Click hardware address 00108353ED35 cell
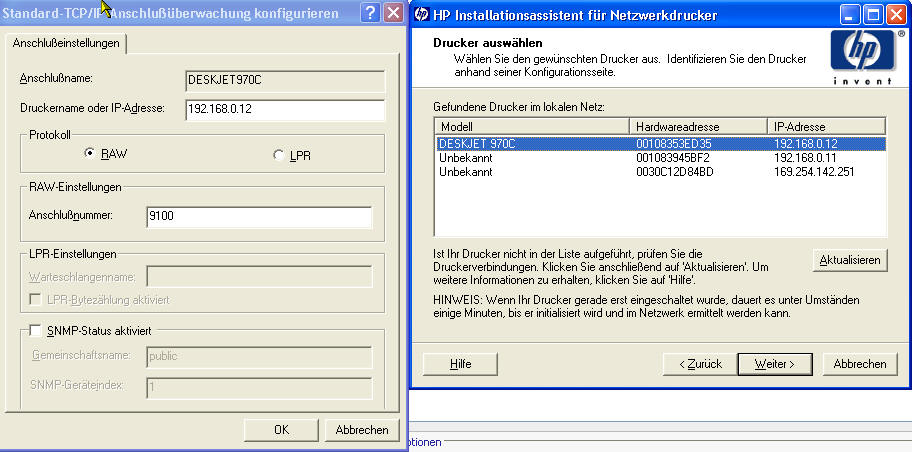This screenshot has height=452, width=912. pos(674,144)
